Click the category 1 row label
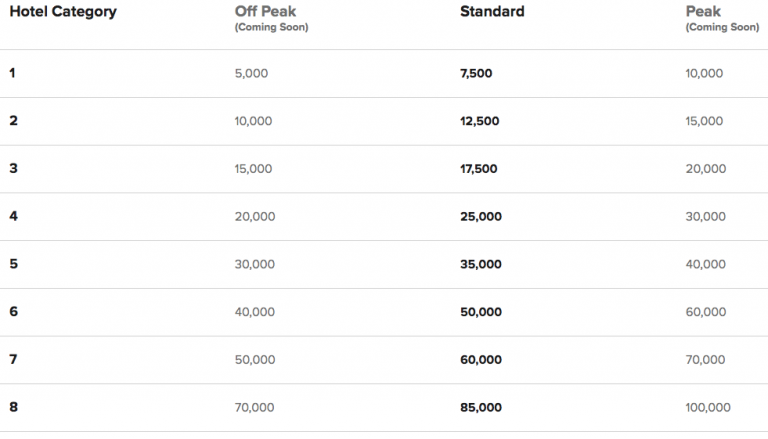The height and width of the screenshot is (439, 768). coord(13,73)
